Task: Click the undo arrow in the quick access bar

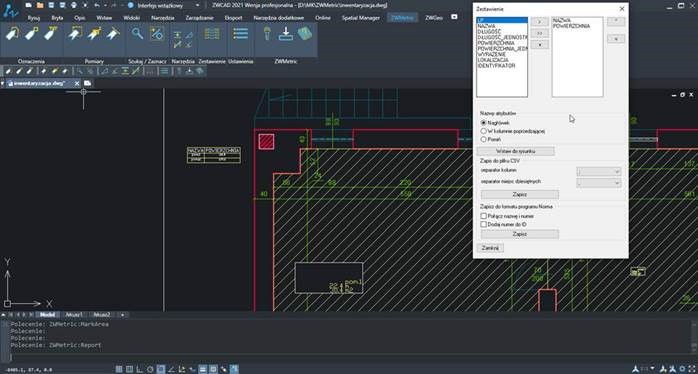Action: [x=97, y=5]
